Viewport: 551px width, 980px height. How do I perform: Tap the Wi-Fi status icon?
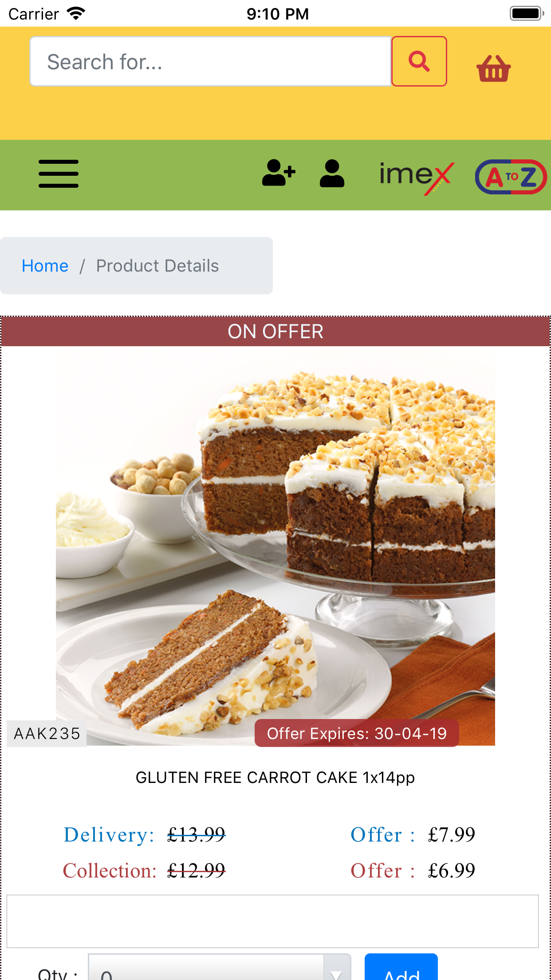point(76,13)
